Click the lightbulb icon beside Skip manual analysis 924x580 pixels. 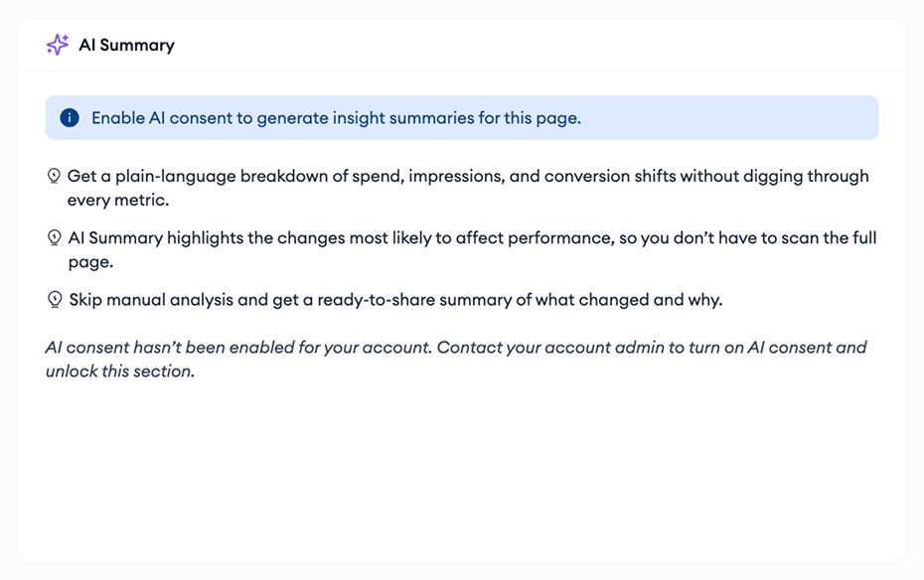click(x=55, y=300)
